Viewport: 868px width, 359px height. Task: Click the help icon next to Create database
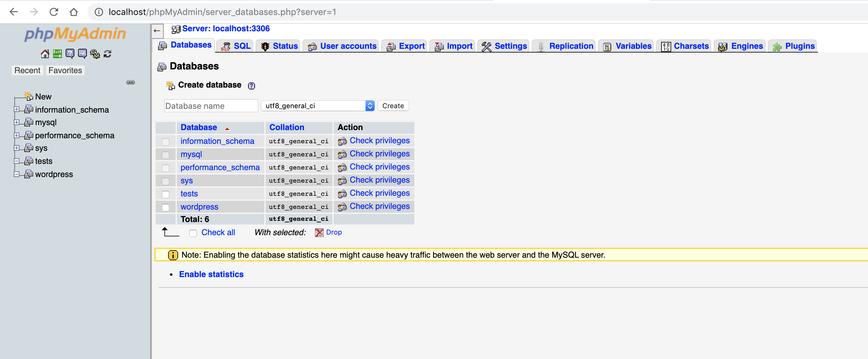251,86
